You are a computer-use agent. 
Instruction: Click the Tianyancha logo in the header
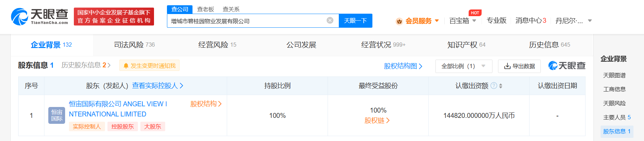(x=40, y=16)
